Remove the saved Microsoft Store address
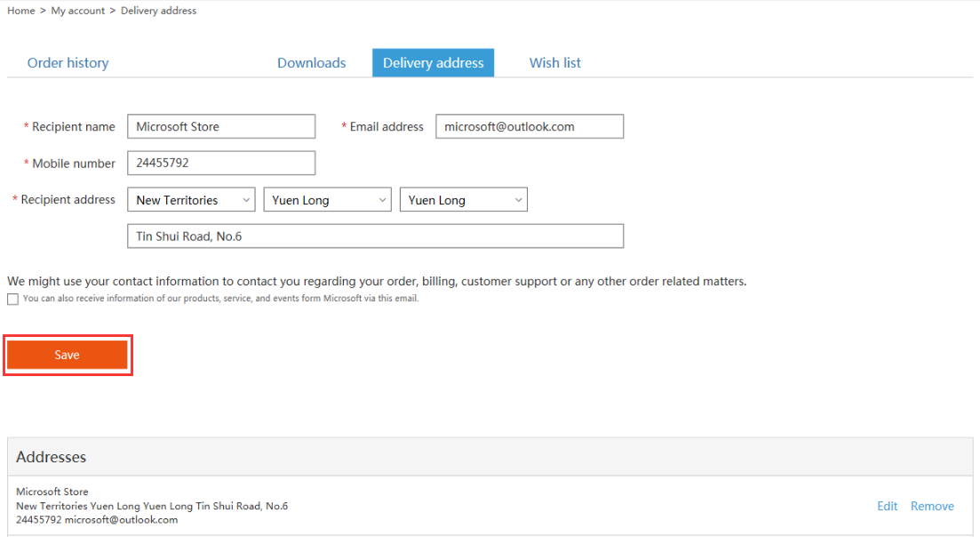This screenshot has height=537, width=980. coord(932,506)
